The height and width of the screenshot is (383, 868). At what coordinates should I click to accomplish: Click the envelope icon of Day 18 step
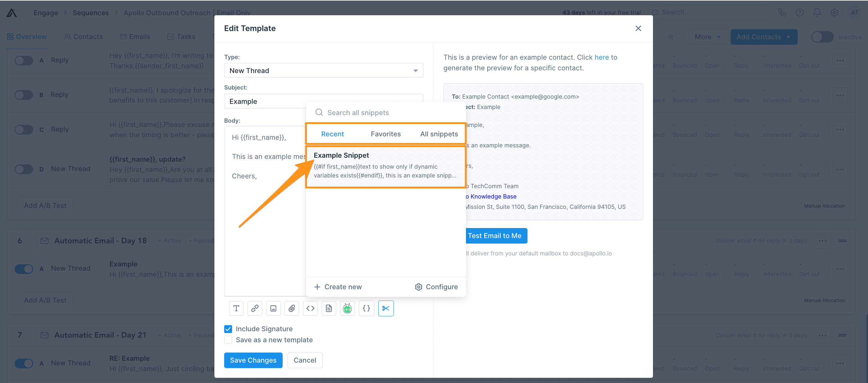(44, 241)
